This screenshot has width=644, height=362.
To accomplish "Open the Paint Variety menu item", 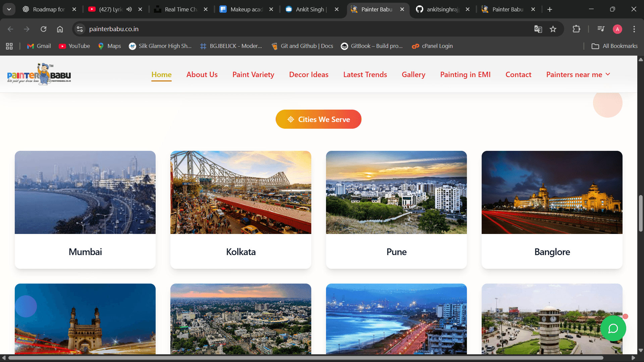I will tap(253, 74).
